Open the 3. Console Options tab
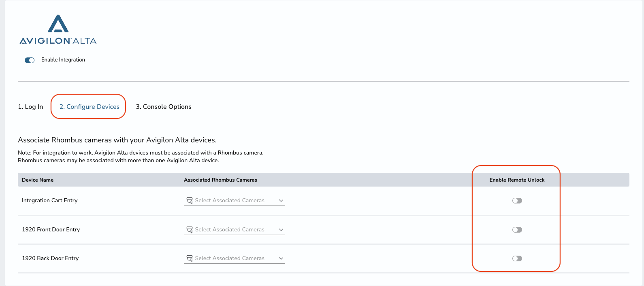Viewport: 644px width, 286px height. coord(164,107)
